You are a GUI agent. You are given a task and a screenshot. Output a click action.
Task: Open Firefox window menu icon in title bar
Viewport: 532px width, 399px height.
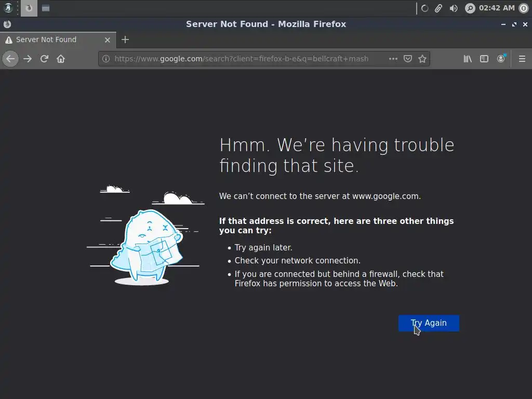click(7, 24)
